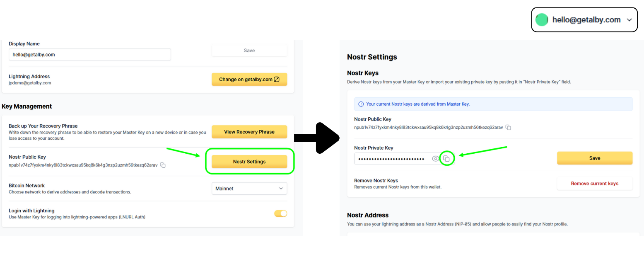This screenshot has width=644, height=276.
Task: Focus the Nostr Private Key field
Action: [391, 159]
